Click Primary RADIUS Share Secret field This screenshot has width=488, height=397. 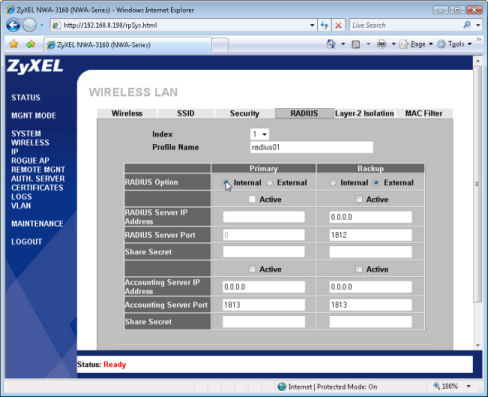point(264,252)
